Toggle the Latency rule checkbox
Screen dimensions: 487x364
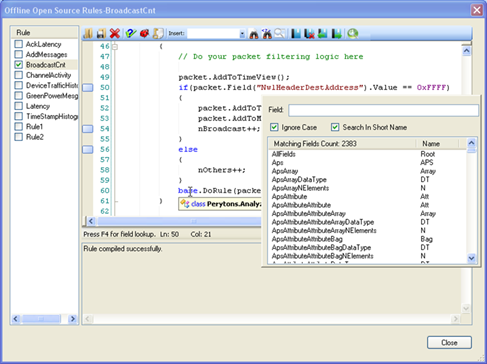point(19,106)
